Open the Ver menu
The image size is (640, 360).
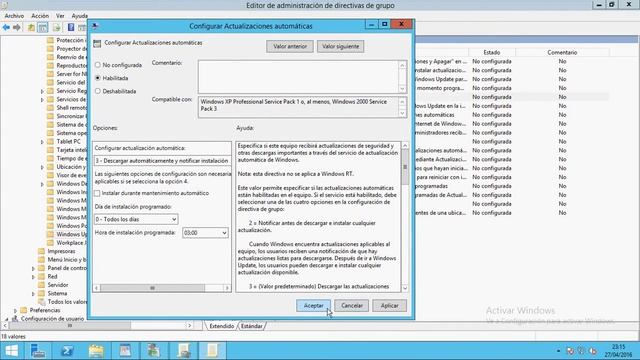point(60,16)
